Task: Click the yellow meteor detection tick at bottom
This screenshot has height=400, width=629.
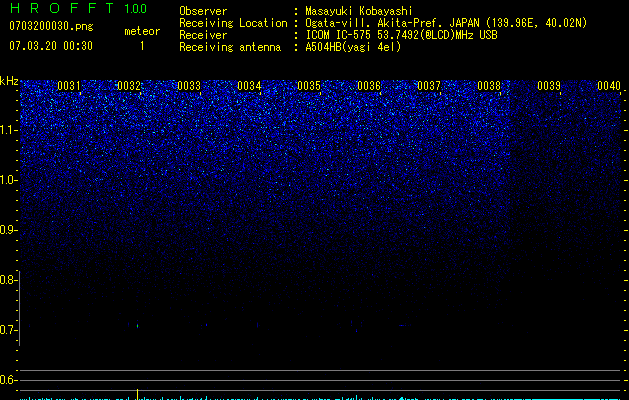Action: 138,394
